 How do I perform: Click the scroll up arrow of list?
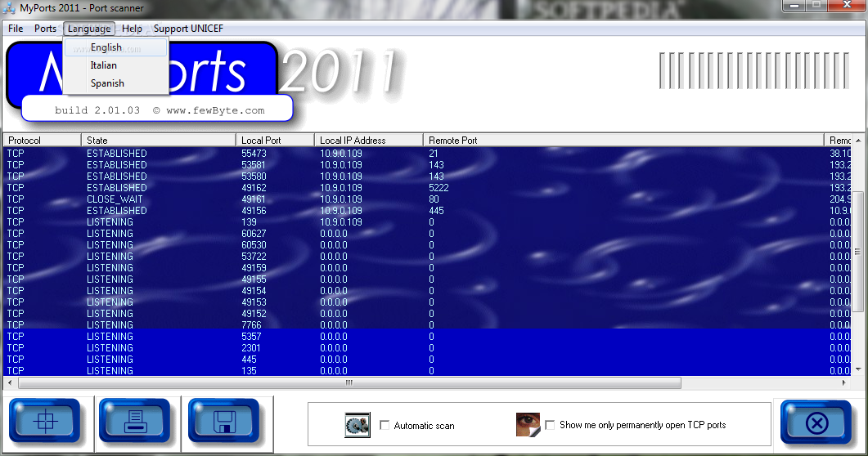[x=858, y=141]
